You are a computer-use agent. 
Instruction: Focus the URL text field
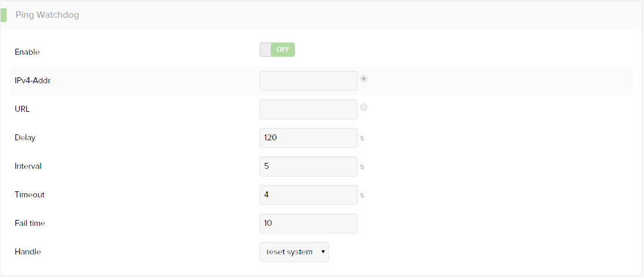[x=308, y=109]
